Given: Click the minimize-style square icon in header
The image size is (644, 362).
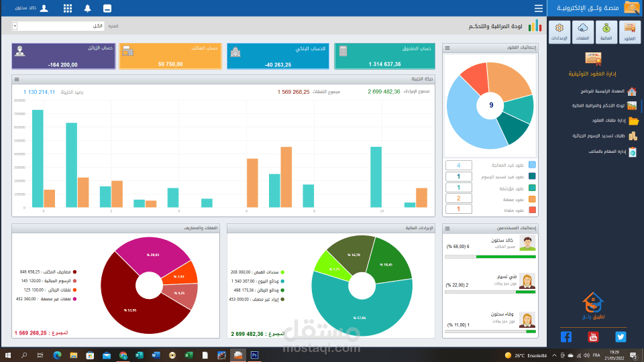Looking at the screenshot, I should click(x=107, y=8).
